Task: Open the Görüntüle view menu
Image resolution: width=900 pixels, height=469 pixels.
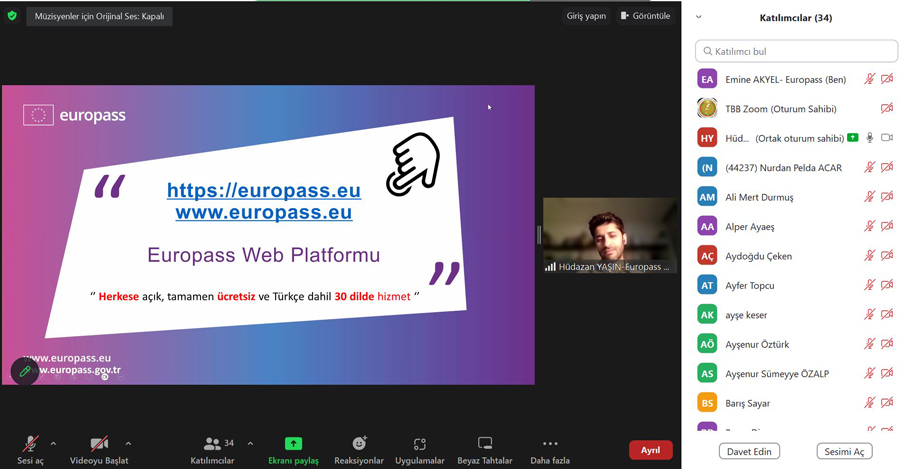Action: point(645,16)
